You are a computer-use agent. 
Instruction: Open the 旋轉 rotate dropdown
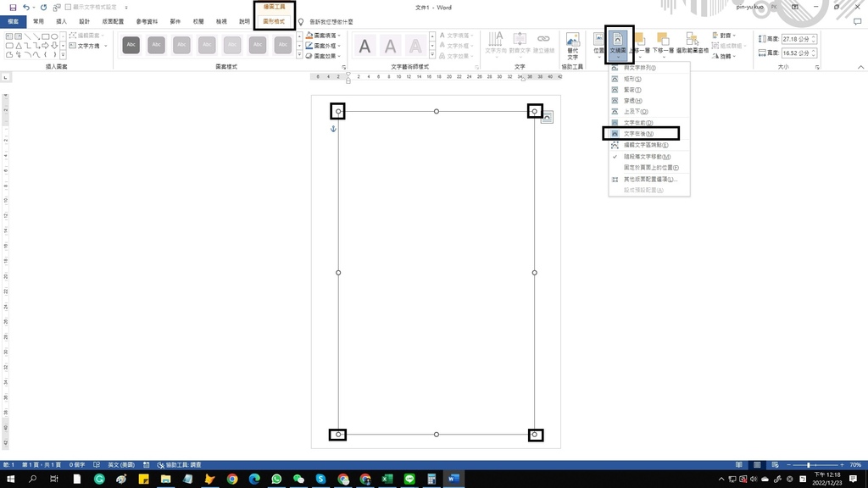724,56
